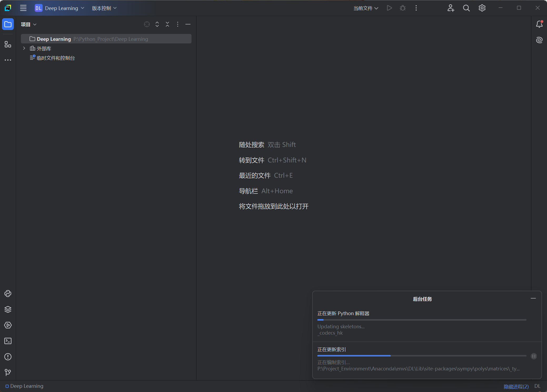Click the Run play button
The image size is (547, 392).
389,8
